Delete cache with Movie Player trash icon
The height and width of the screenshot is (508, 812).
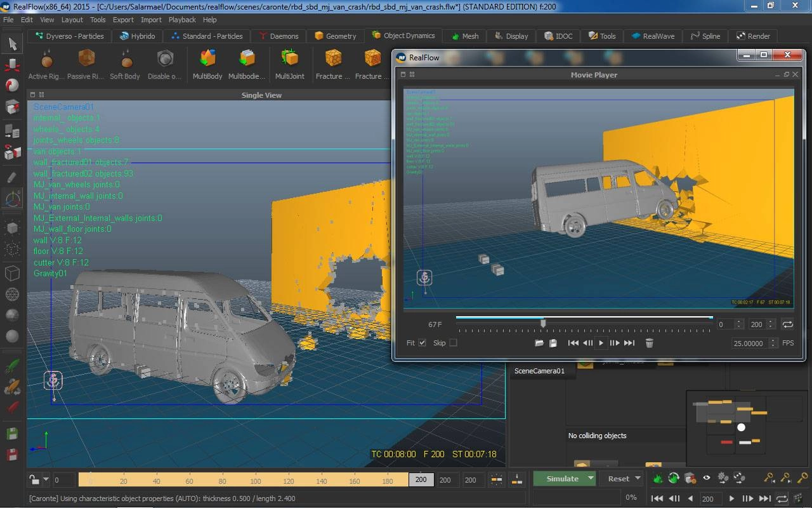(649, 343)
